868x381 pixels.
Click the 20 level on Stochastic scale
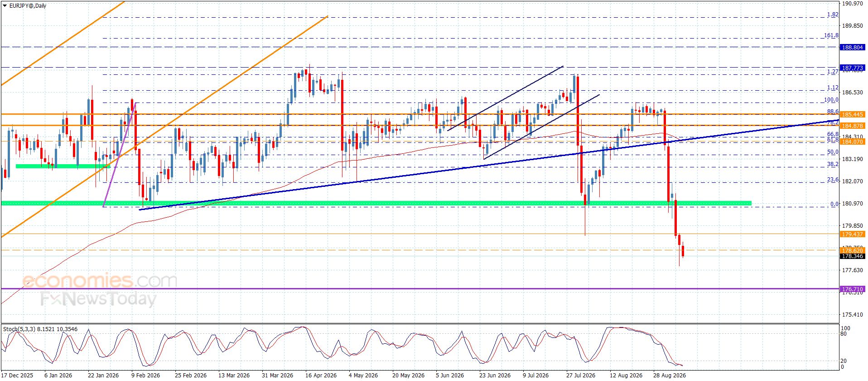point(844,361)
